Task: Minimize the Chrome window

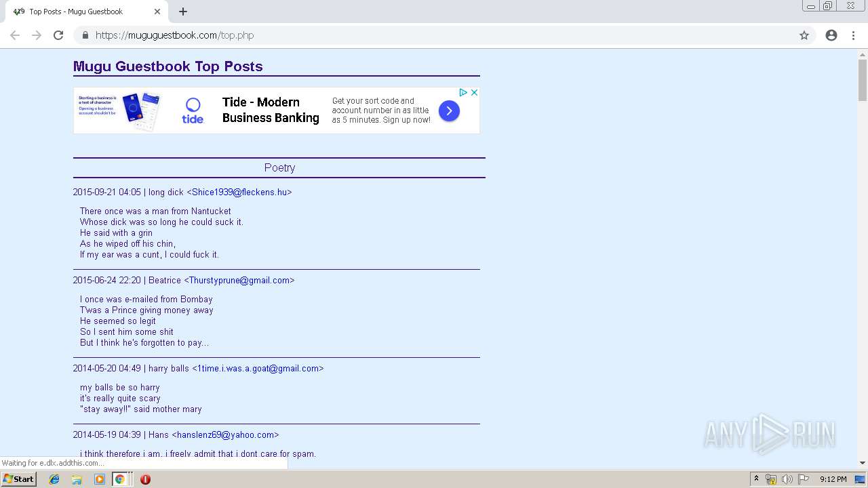Action: coord(811,6)
